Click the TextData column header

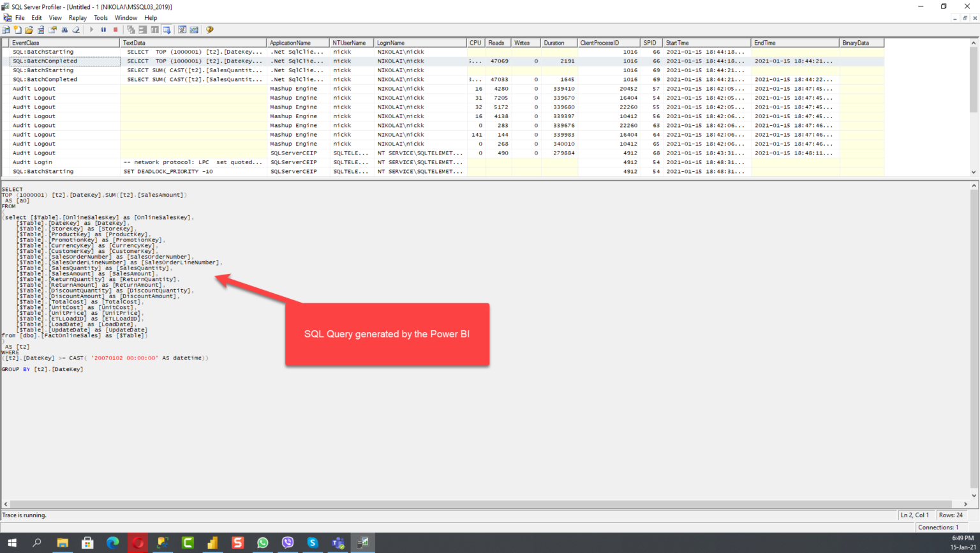point(134,43)
